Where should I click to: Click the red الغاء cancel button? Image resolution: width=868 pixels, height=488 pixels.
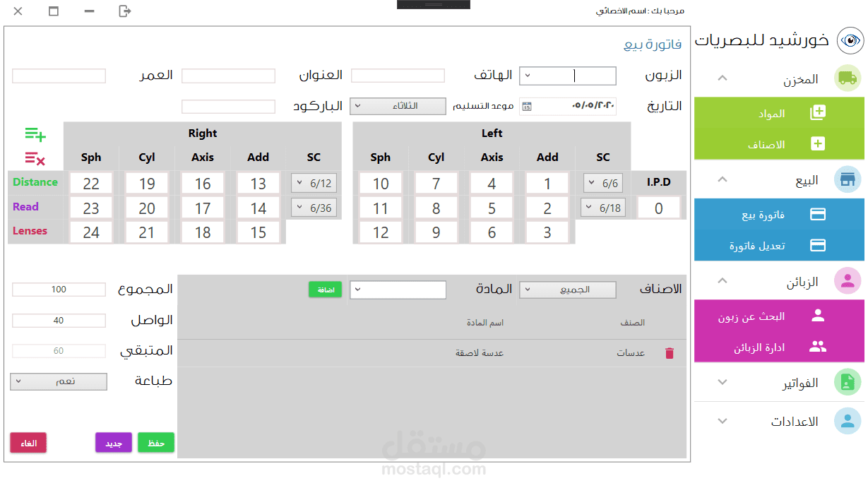point(28,443)
